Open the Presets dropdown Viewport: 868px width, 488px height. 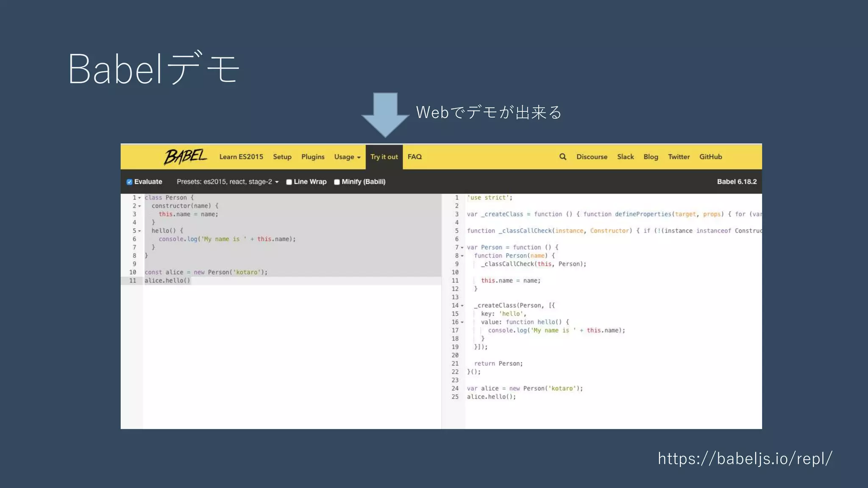(228, 182)
